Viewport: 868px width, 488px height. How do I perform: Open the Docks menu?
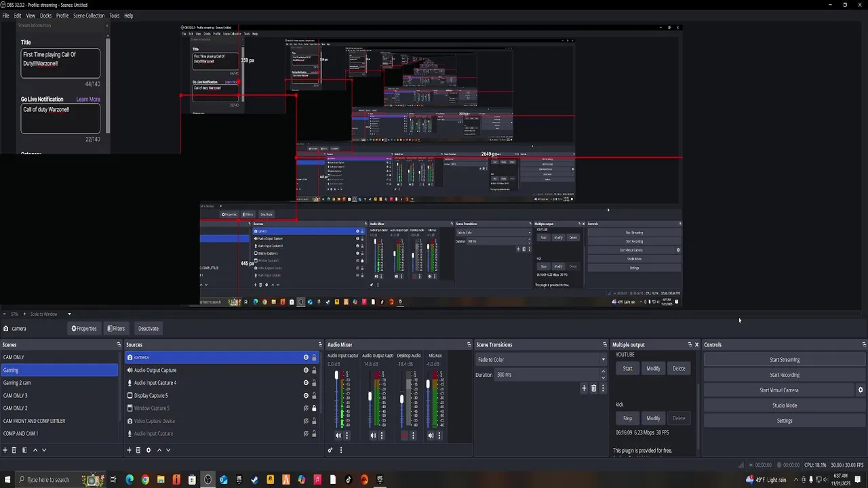(x=45, y=16)
